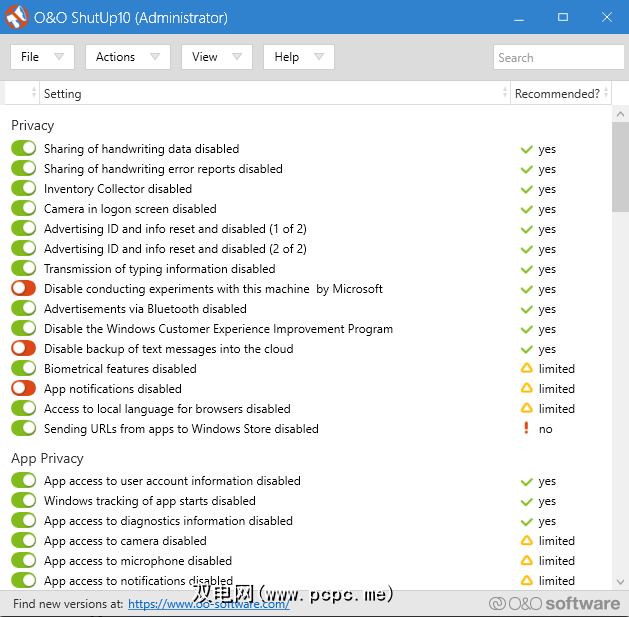629x617 pixels.
Task: Click green checkmark for Windows tracking of app starts
Action: coord(526,501)
